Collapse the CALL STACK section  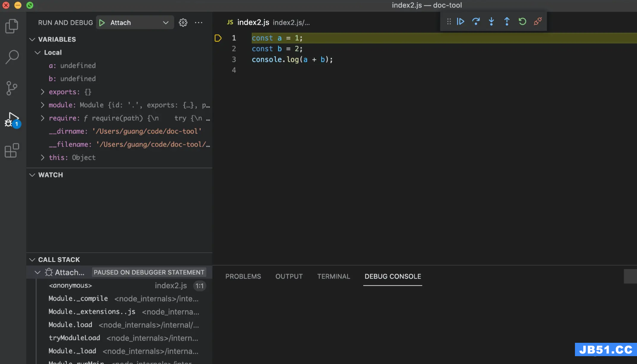coord(32,260)
